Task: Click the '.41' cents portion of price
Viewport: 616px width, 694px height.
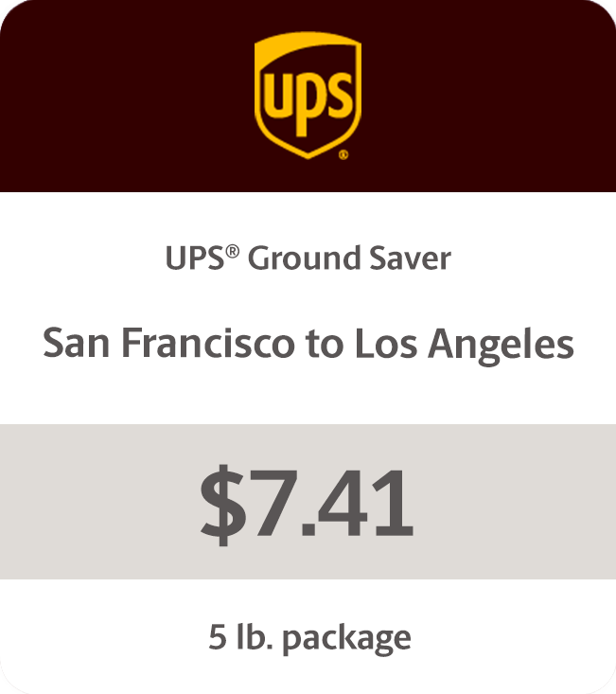Action: click(364, 502)
